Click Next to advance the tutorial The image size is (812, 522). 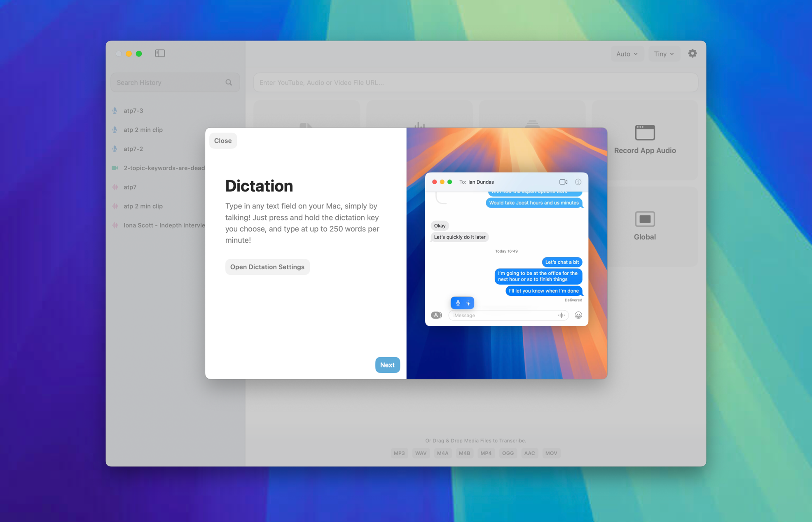tap(387, 365)
